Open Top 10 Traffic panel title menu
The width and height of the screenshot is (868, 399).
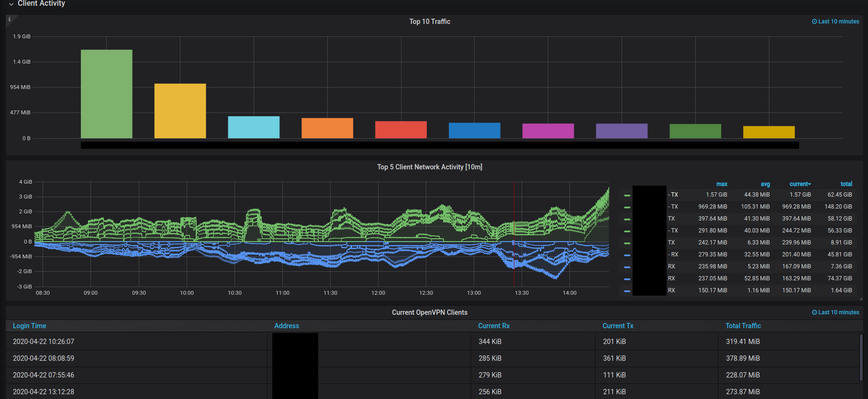pyautogui.click(x=430, y=22)
